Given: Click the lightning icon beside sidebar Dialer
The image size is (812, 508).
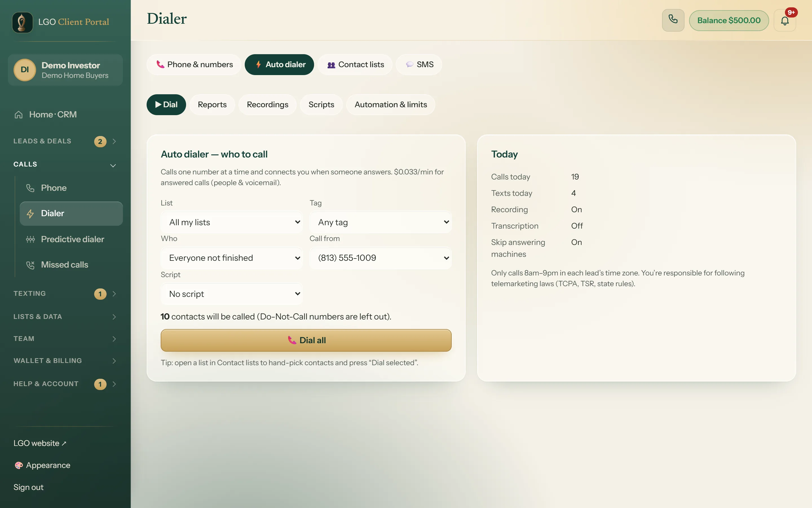Looking at the screenshot, I should point(30,214).
